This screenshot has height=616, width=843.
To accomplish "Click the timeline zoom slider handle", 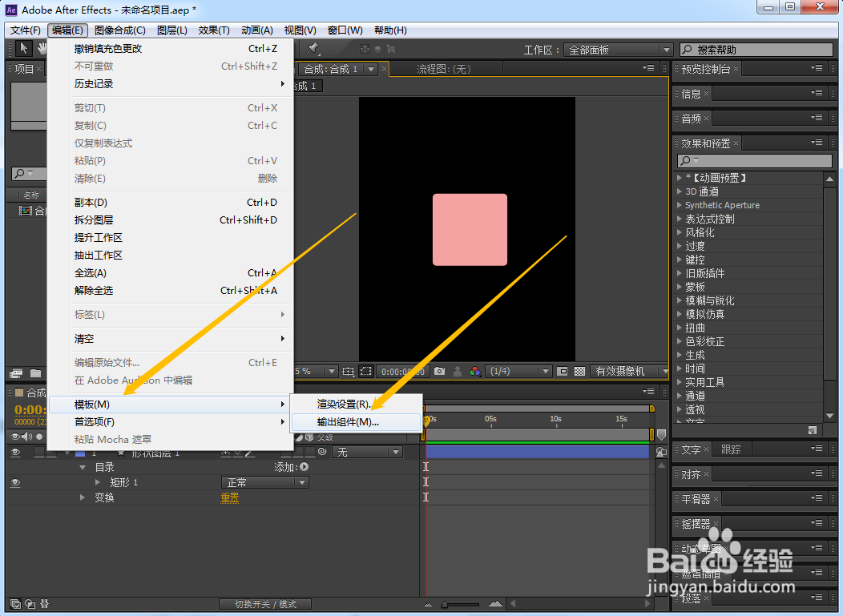I will pyautogui.click(x=445, y=604).
